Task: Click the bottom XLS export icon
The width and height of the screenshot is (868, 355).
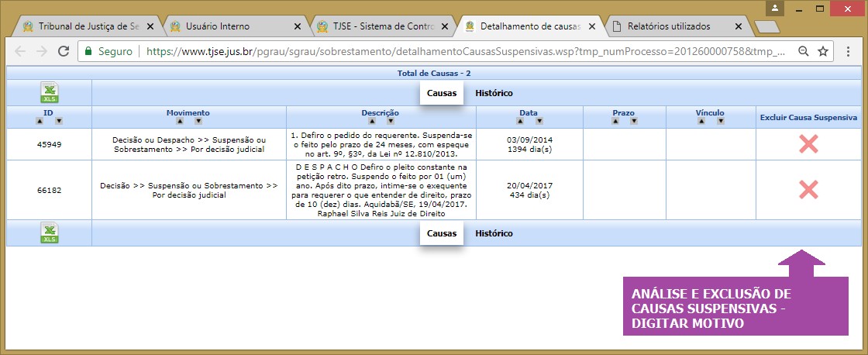Action: [x=49, y=233]
